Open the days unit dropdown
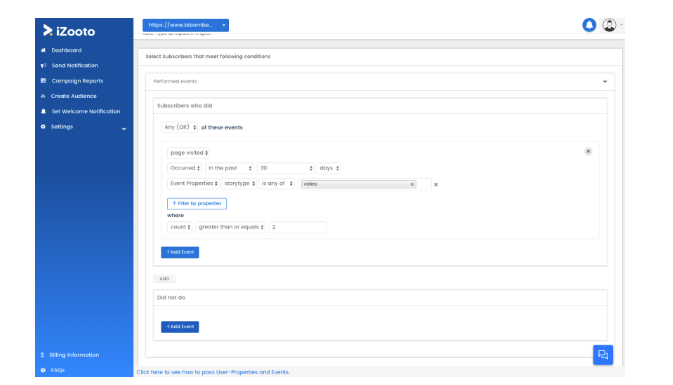 [x=329, y=168]
